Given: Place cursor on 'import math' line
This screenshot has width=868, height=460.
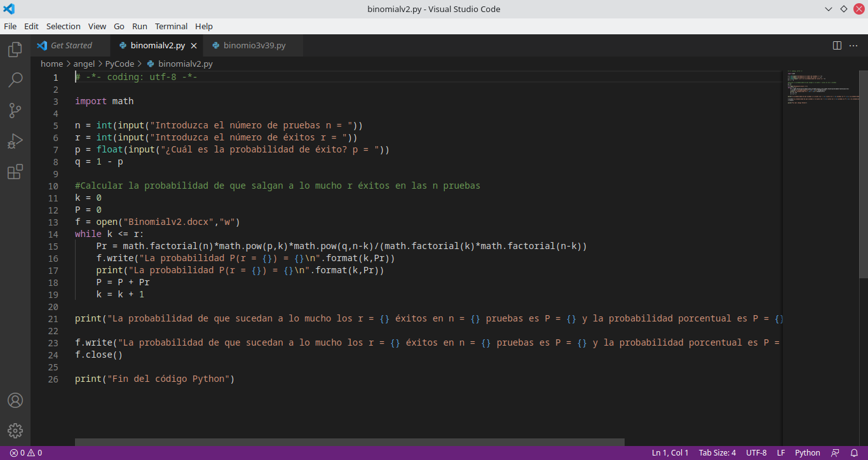Looking at the screenshot, I should (104, 101).
